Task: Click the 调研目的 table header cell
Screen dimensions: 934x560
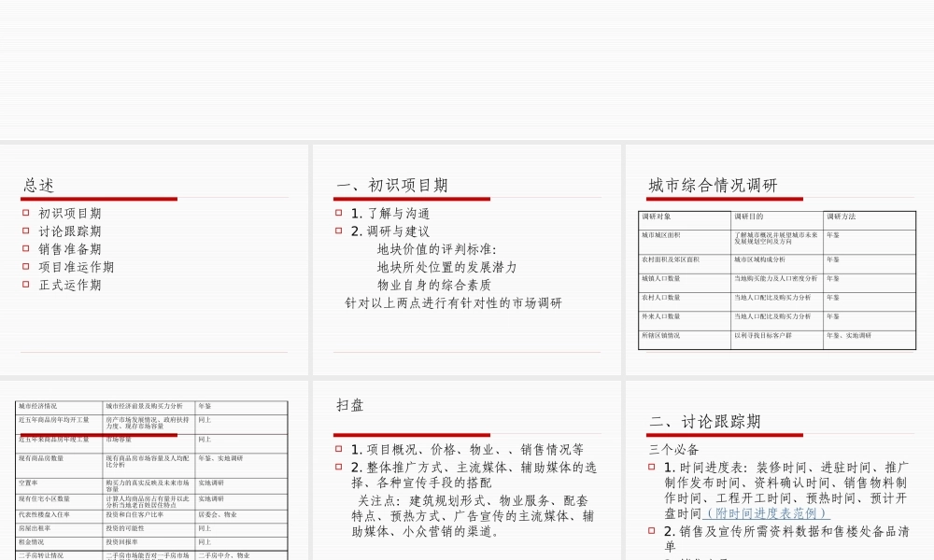Action: [x=777, y=220]
